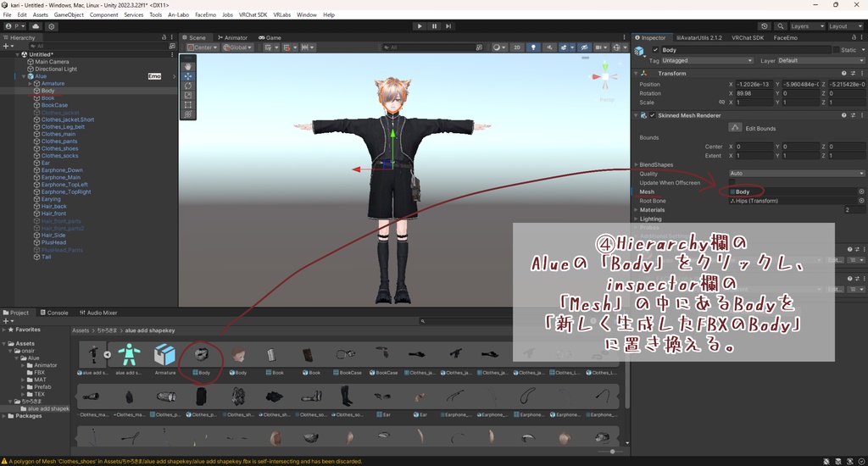Lock the Inspector panel
The width and height of the screenshot is (868, 466).
[854, 37]
